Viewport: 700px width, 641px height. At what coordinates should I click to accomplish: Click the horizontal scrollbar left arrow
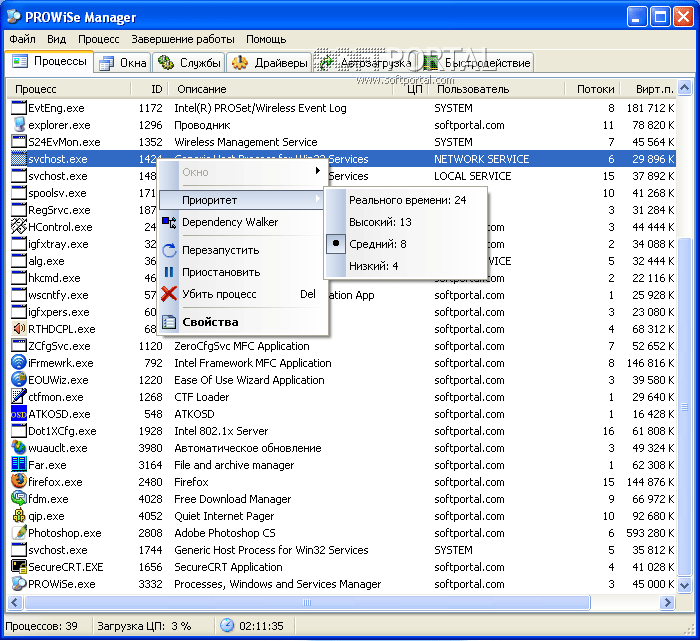(15, 602)
